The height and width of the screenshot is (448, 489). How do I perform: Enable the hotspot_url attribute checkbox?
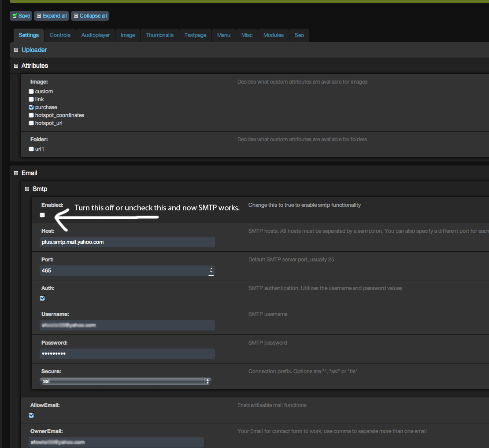point(31,123)
